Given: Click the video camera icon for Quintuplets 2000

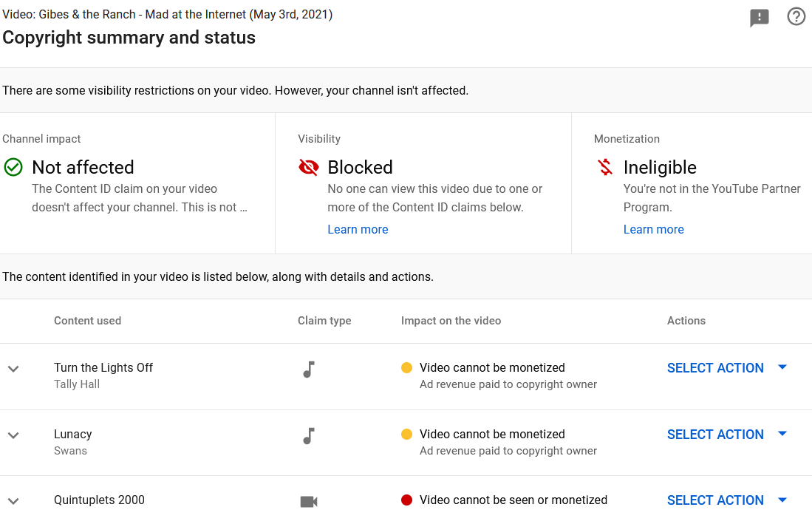Looking at the screenshot, I should [309, 502].
